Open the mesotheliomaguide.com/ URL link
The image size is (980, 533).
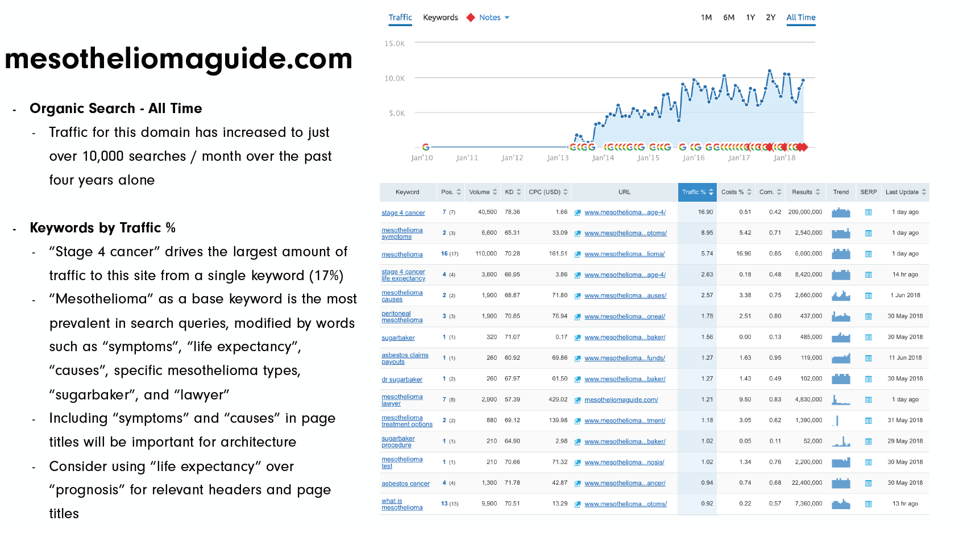[621, 400]
